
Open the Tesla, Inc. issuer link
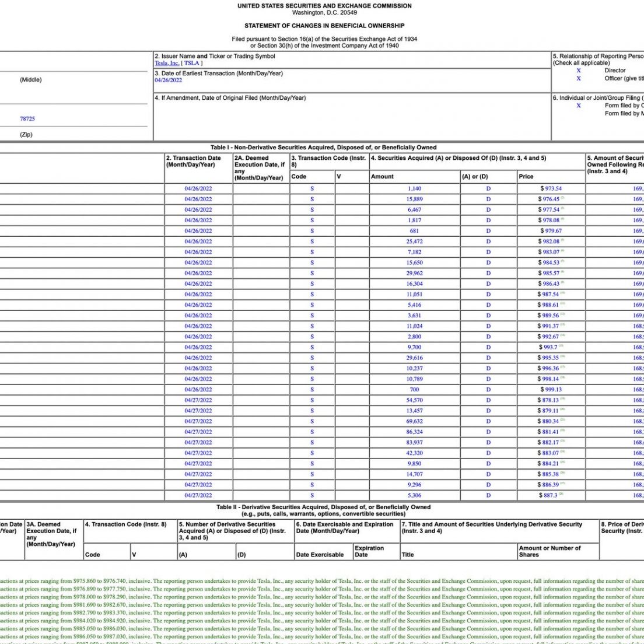(167, 63)
